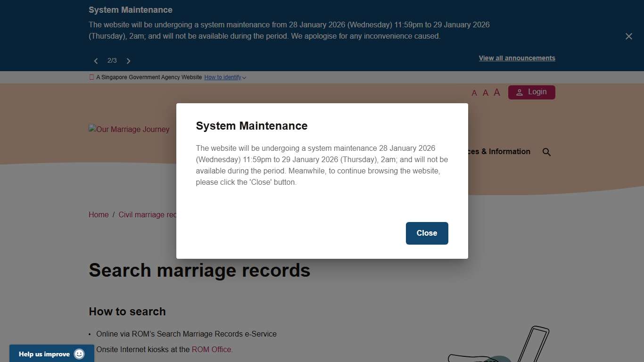Viewport: 644px width, 362px height.
Task: Toggle medium font size
Action: click(x=485, y=92)
